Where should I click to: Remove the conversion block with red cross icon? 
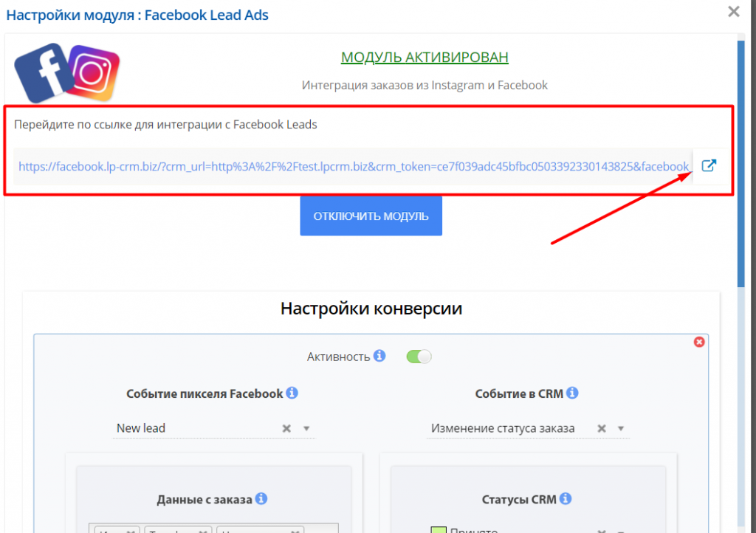[699, 342]
